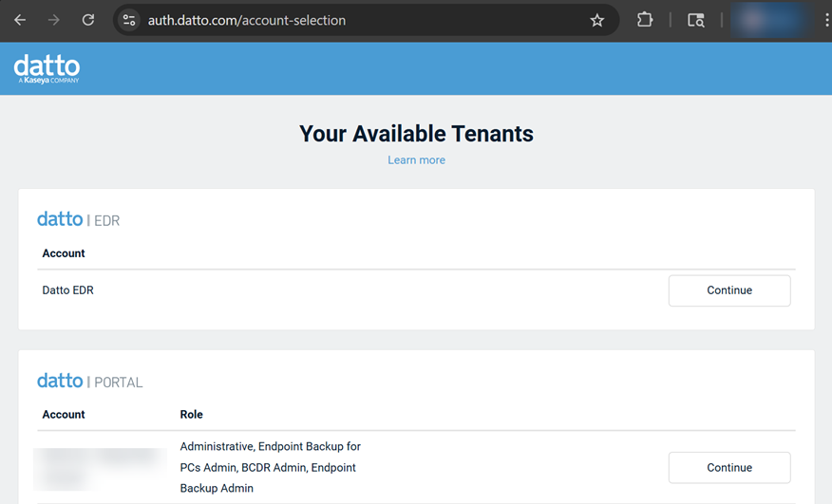Open the site information icon
The height and width of the screenshot is (504, 832).
(130, 20)
